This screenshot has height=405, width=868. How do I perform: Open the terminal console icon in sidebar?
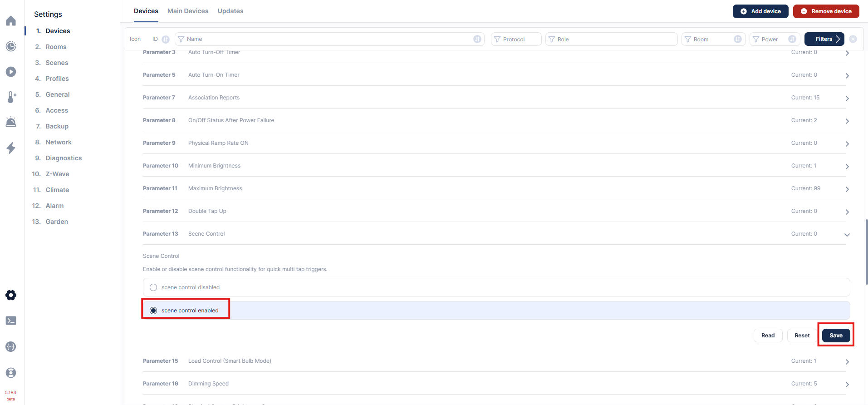tap(11, 321)
